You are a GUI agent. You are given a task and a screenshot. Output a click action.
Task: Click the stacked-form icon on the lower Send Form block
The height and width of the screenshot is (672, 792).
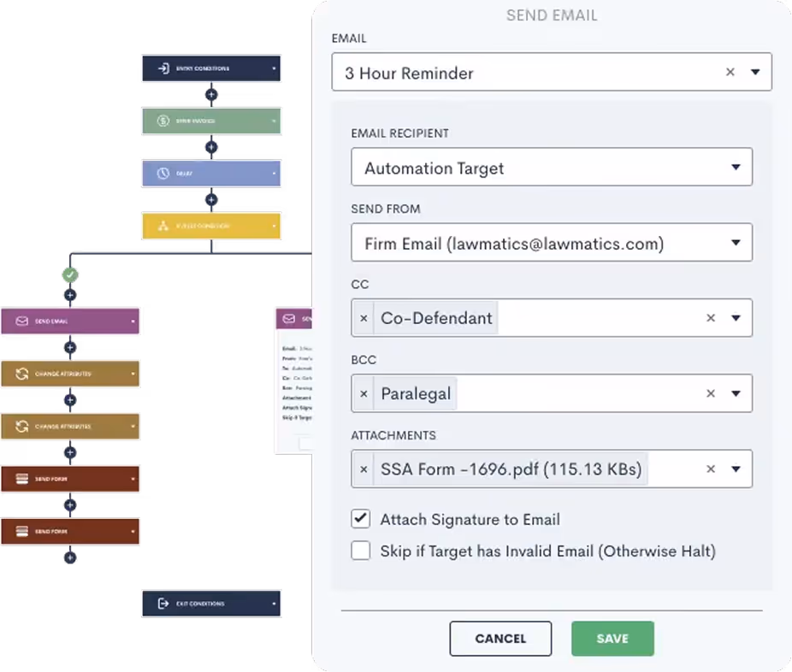[x=21, y=531]
